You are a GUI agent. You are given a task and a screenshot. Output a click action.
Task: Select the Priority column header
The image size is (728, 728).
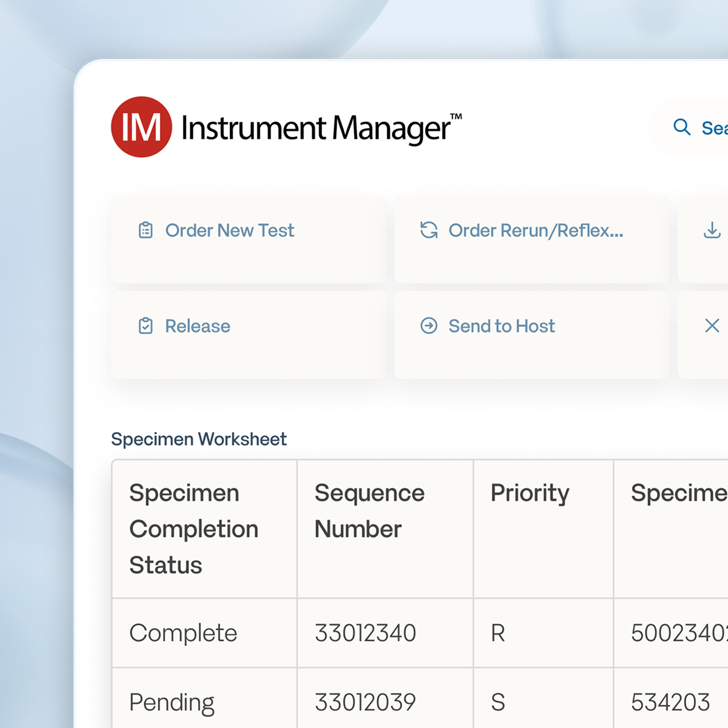(529, 493)
